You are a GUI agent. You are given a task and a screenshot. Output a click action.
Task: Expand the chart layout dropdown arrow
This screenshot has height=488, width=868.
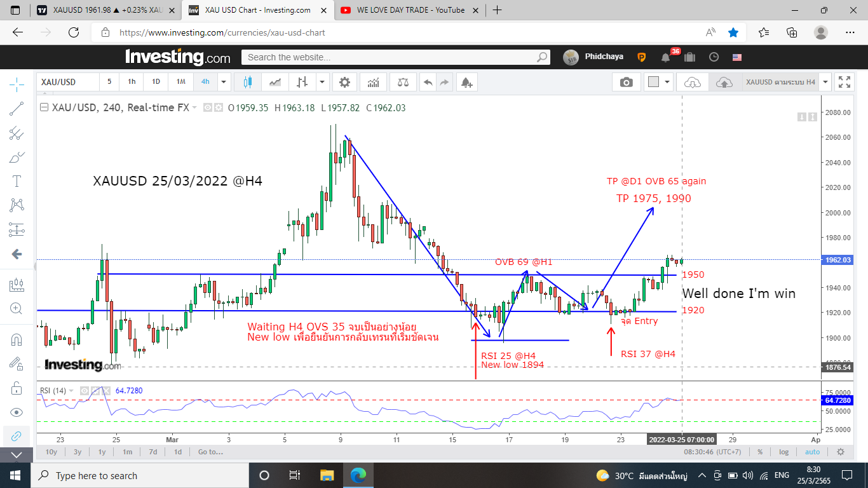click(x=667, y=82)
